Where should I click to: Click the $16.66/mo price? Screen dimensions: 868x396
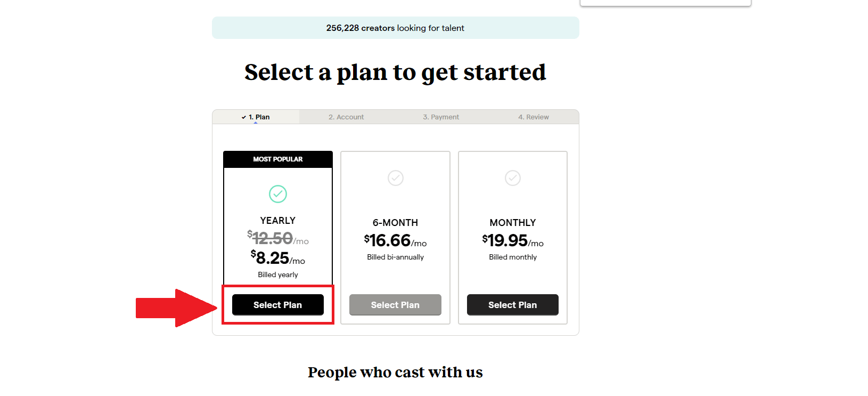pos(396,241)
